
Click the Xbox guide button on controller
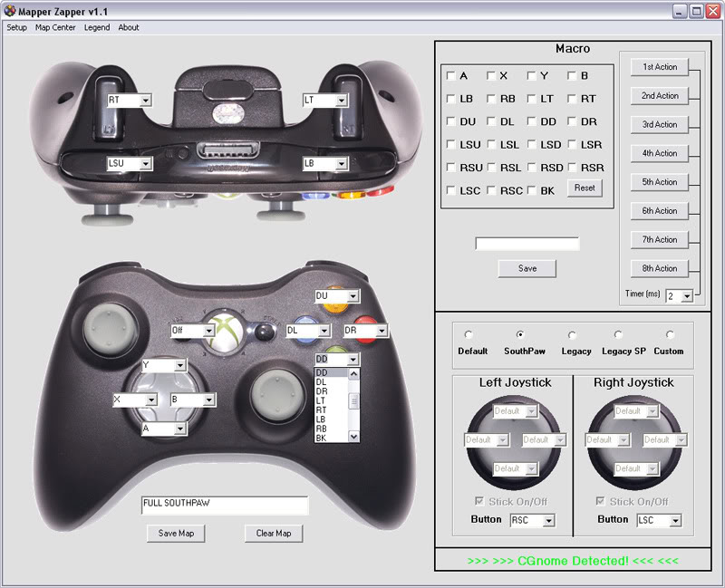[x=225, y=332]
